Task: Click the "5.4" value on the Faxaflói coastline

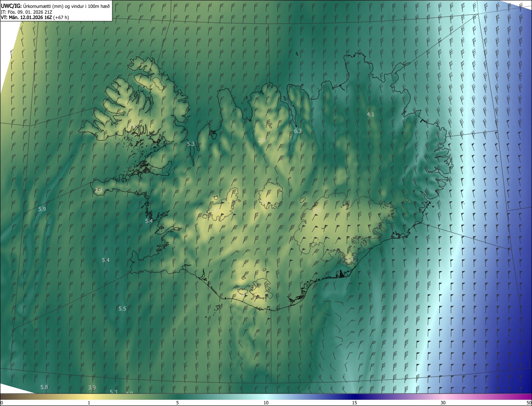Action: (x=149, y=221)
